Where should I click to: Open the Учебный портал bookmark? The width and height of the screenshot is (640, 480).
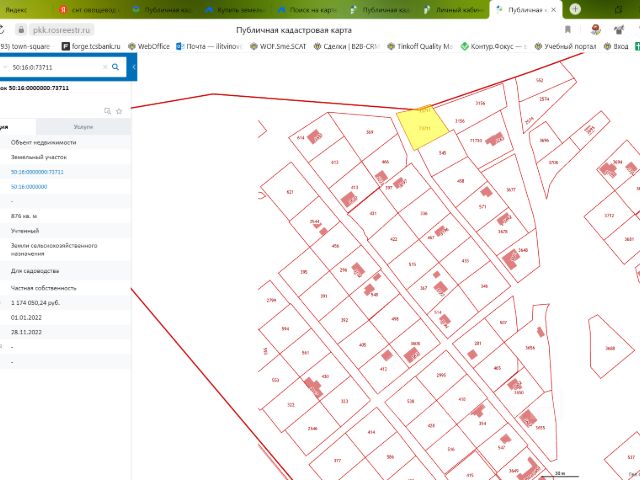click(565, 46)
